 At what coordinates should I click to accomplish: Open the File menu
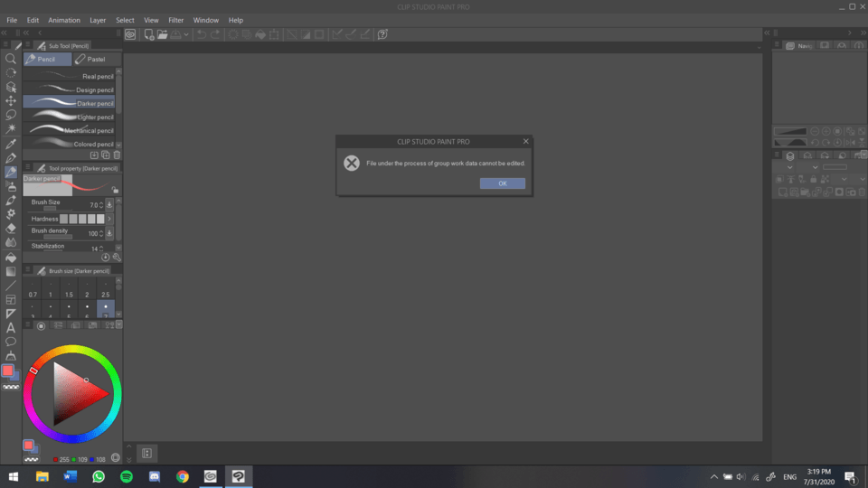click(12, 20)
